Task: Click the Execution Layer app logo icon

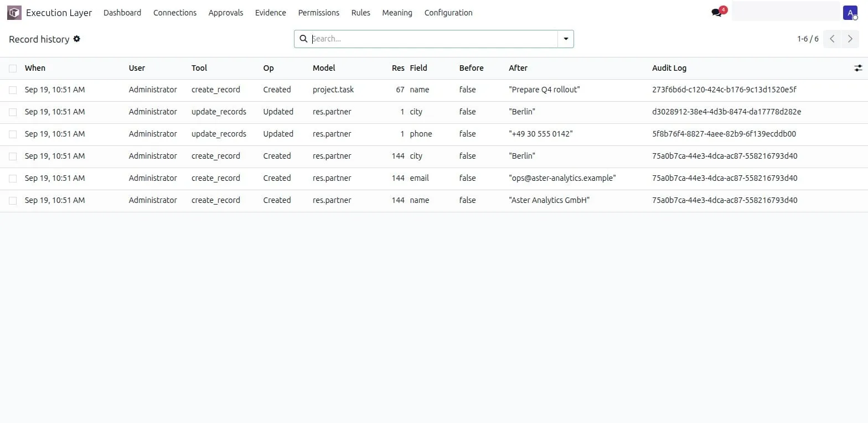Action: (x=14, y=13)
